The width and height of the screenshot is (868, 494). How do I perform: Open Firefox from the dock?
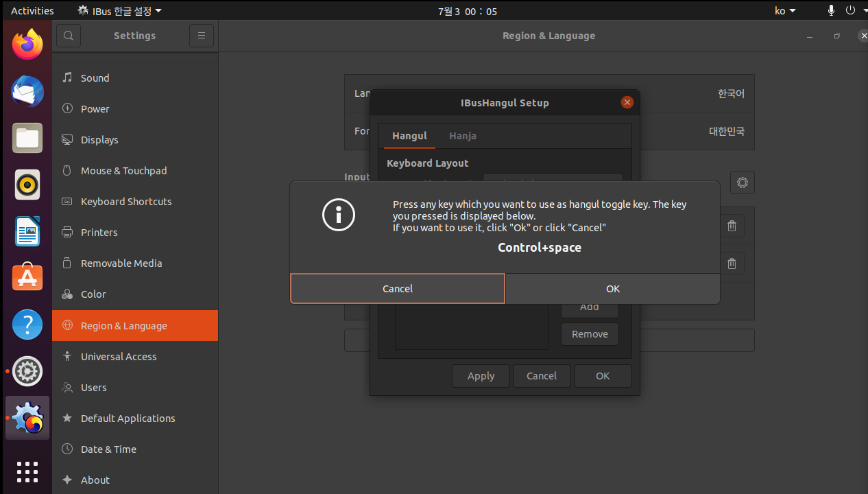[x=27, y=45]
